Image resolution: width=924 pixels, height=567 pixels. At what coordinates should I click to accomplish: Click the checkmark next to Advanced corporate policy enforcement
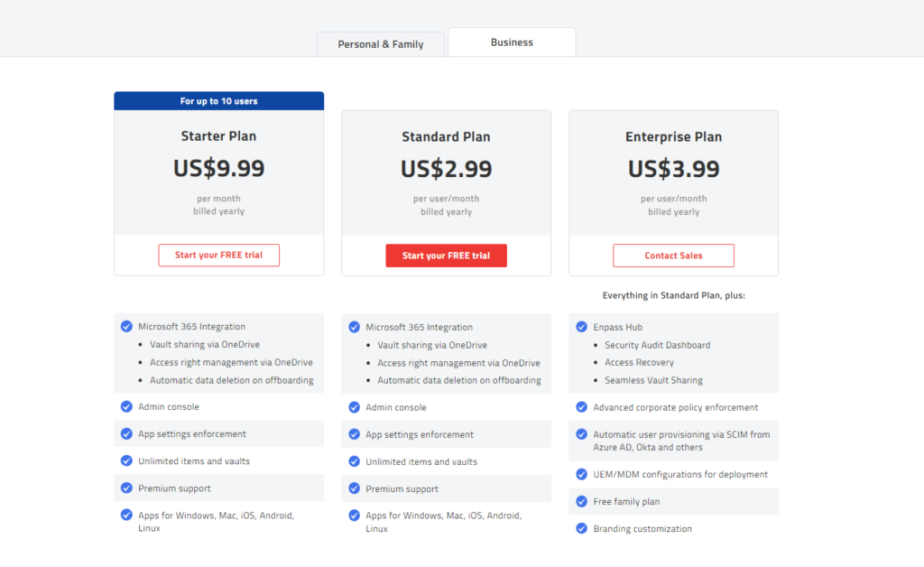(581, 406)
